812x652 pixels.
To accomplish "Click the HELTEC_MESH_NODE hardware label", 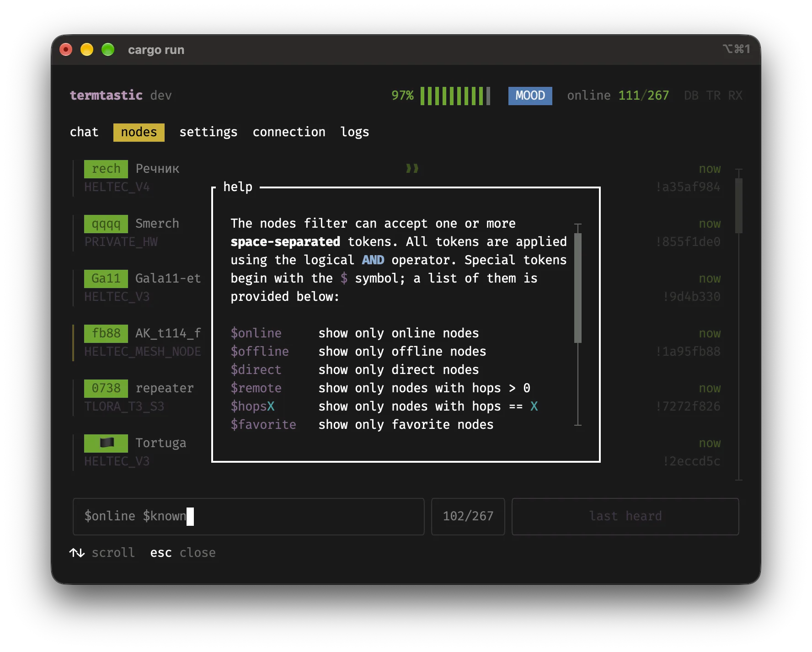I will [143, 352].
